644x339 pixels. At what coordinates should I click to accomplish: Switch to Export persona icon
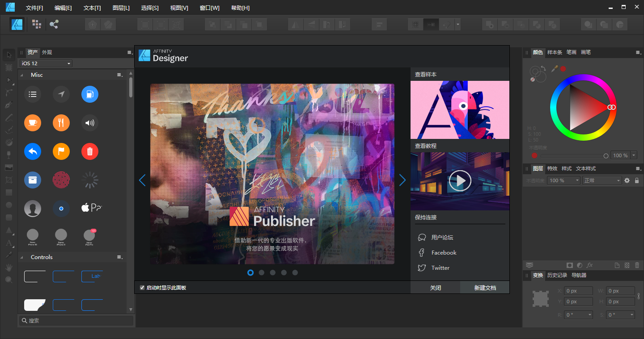click(x=54, y=24)
